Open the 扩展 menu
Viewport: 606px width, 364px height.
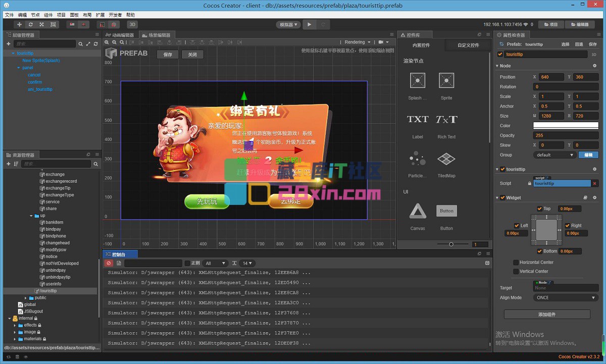(x=100, y=15)
